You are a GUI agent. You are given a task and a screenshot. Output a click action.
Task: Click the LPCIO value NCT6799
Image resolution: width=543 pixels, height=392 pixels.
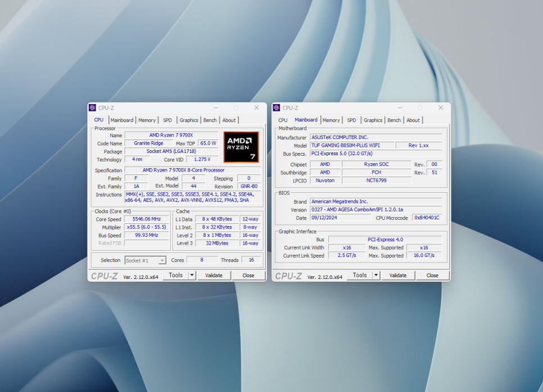point(377,180)
